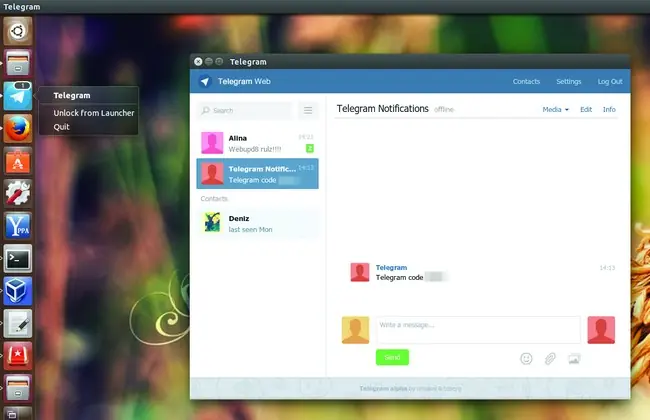The image size is (650, 420).
Task: Attach a file with the paperclip icon
Action: 550,359
